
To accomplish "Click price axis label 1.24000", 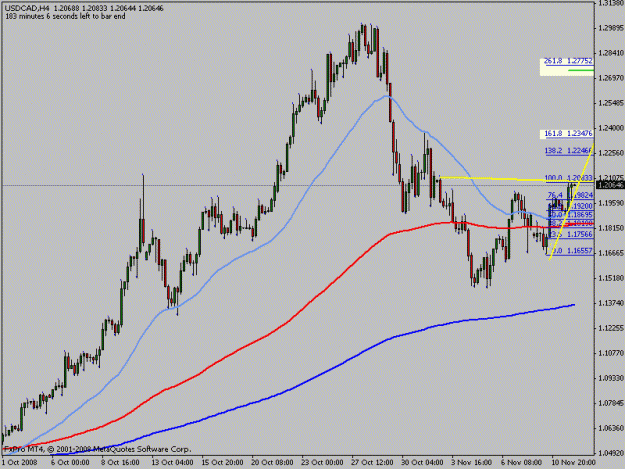I will 611,128.
